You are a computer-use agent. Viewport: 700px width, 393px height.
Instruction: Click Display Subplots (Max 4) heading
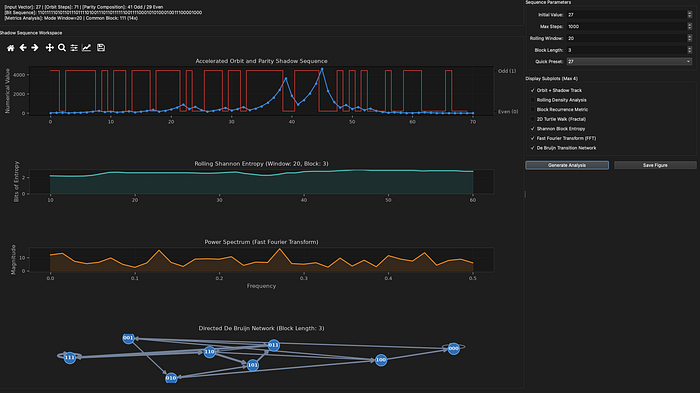(551, 79)
